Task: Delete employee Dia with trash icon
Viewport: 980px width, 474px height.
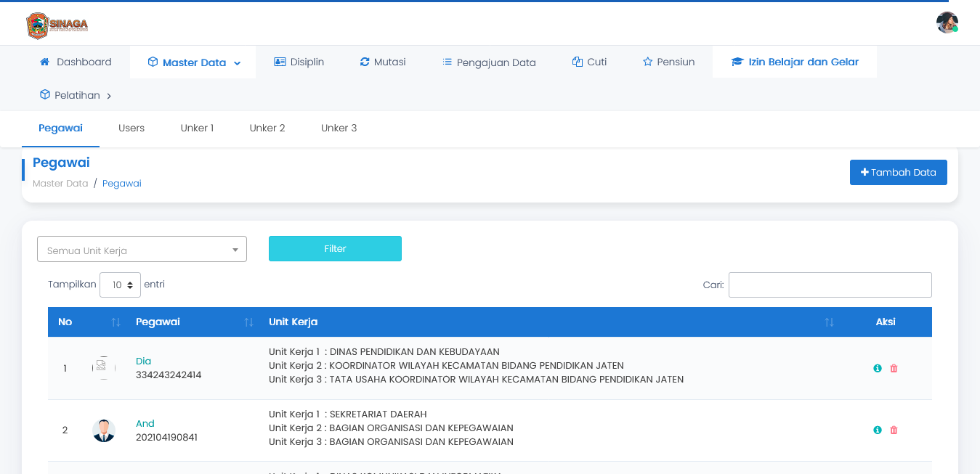Action: [894, 369]
